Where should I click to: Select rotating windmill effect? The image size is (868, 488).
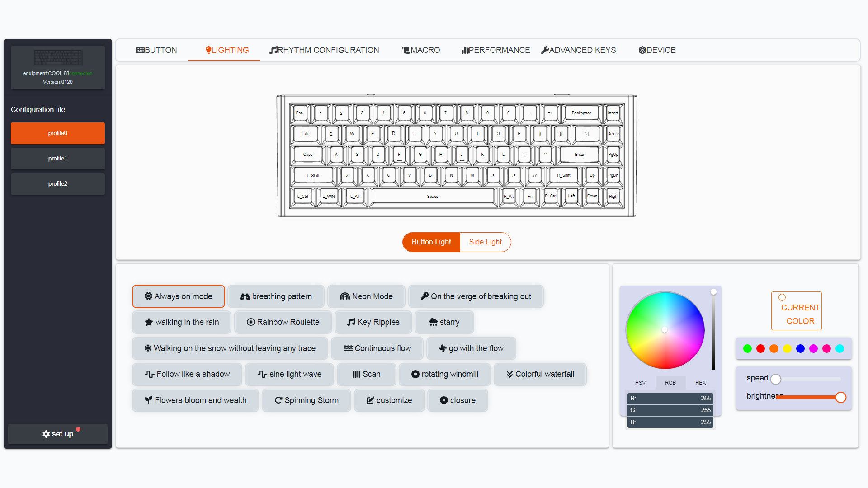coord(445,374)
